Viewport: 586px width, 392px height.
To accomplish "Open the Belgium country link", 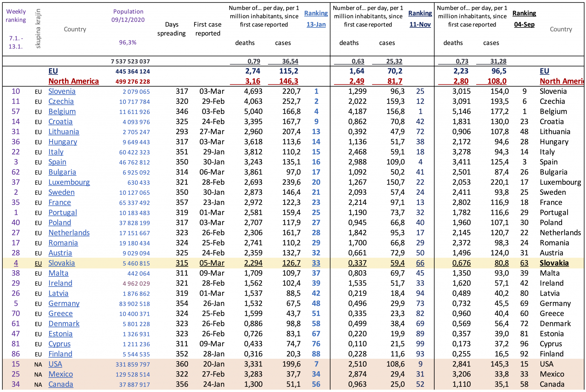I will pos(62,112).
